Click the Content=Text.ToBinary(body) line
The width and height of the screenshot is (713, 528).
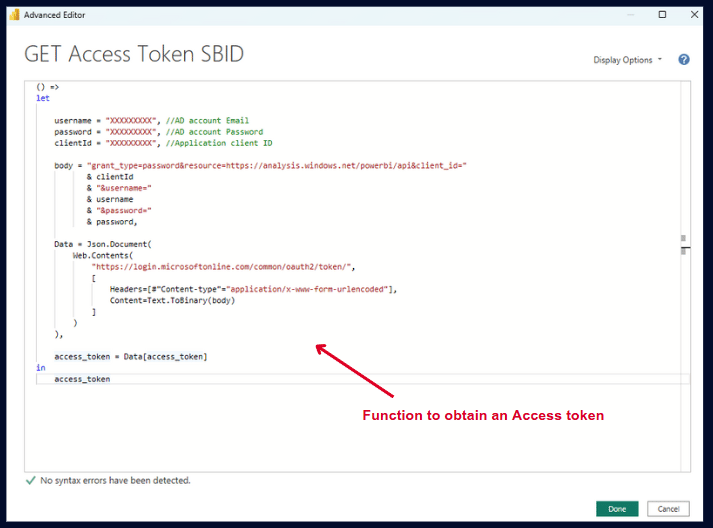(x=172, y=301)
